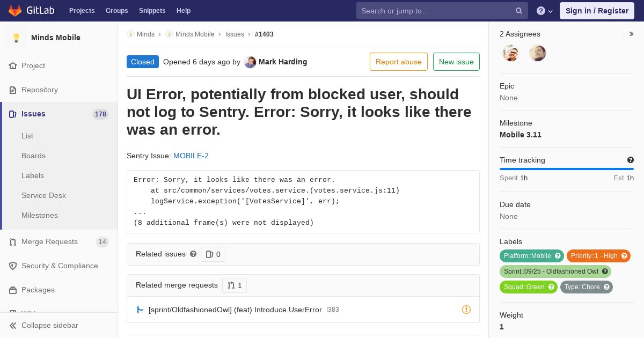This screenshot has height=338, width=644.
Task: Open the Help question-mark dropdown
Action: click(545, 11)
